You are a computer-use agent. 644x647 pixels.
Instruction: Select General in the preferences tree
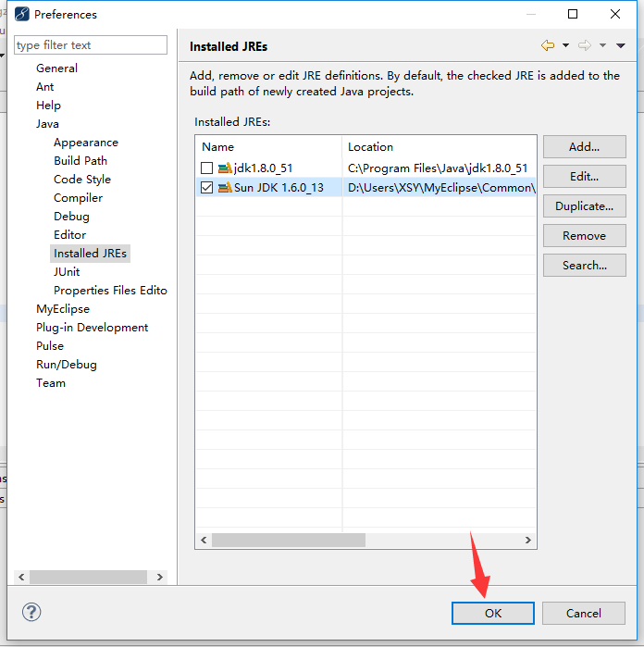[57, 68]
